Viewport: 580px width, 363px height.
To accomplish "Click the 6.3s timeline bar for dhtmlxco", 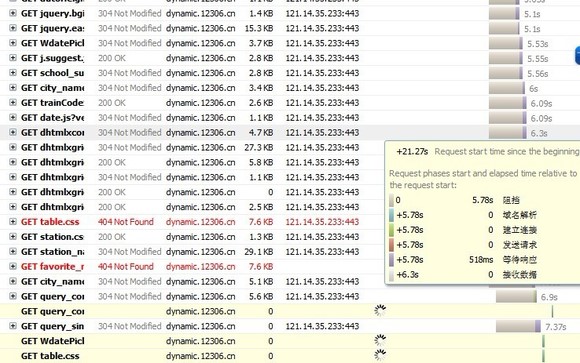I will [x=508, y=132].
